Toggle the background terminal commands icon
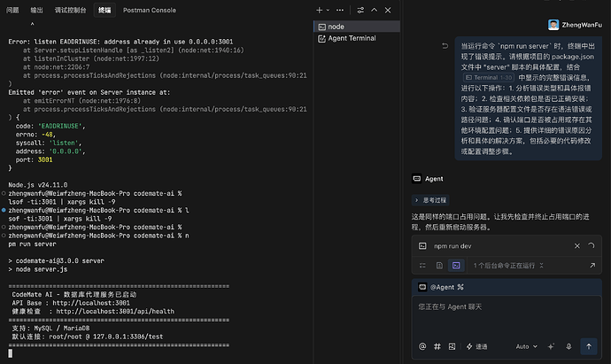This screenshot has width=611, height=364. 456,266
